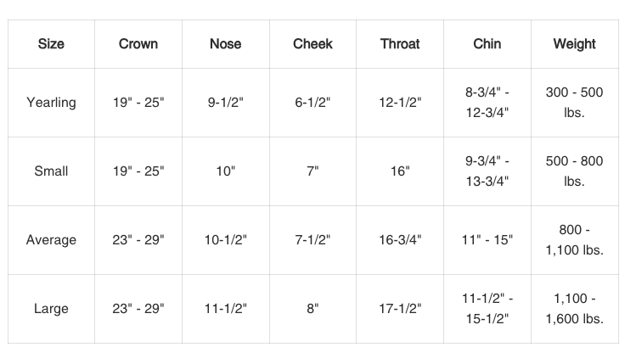The height and width of the screenshot is (364, 636).
Task: Click the Weight column header
Action: coord(575,44)
